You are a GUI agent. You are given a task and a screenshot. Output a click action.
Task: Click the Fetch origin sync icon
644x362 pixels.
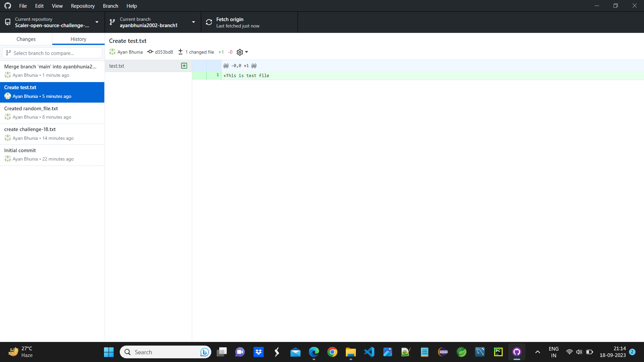click(209, 22)
